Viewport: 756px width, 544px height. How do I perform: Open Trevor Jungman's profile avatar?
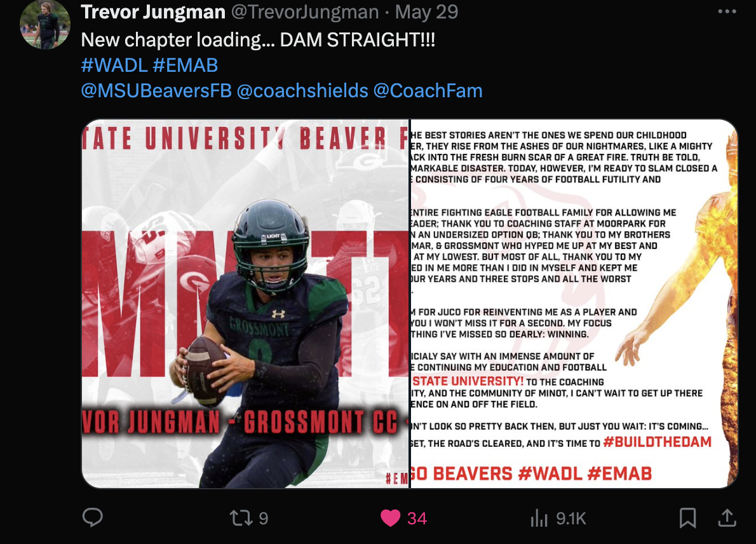(x=45, y=24)
